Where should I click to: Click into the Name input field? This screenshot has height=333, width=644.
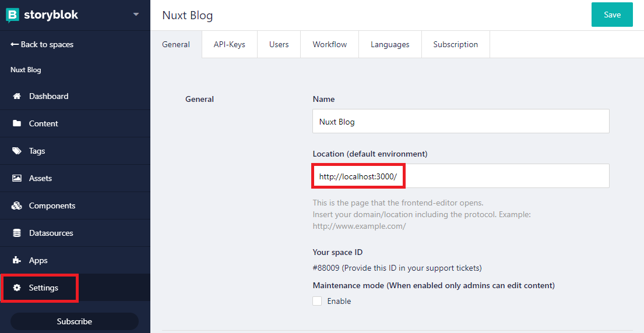pos(460,122)
